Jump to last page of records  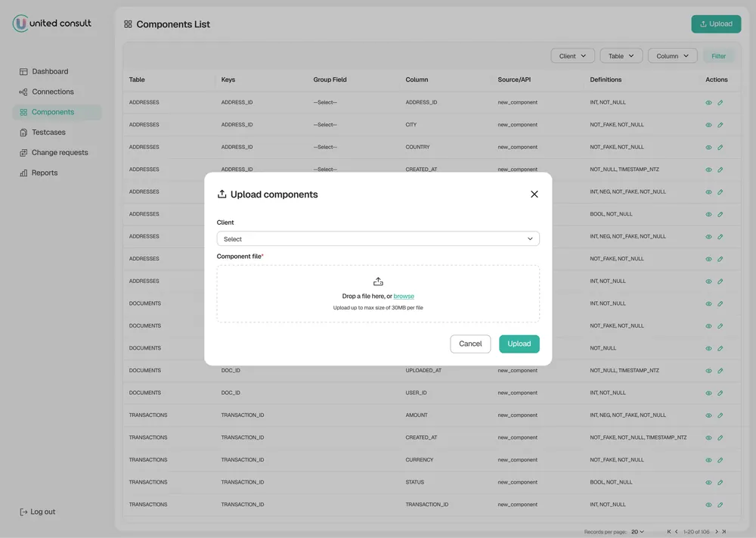pyautogui.click(x=723, y=532)
